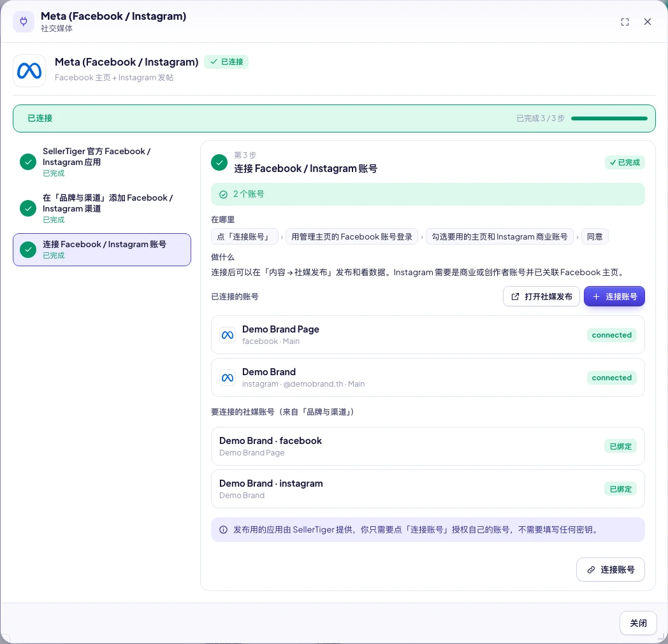This screenshot has height=644, width=668.
Task: Select the Demo Brand Page account card
Action: [x=428, y=334]
